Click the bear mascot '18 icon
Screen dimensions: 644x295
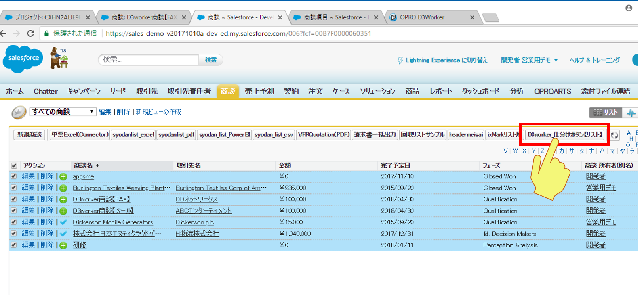59,58
